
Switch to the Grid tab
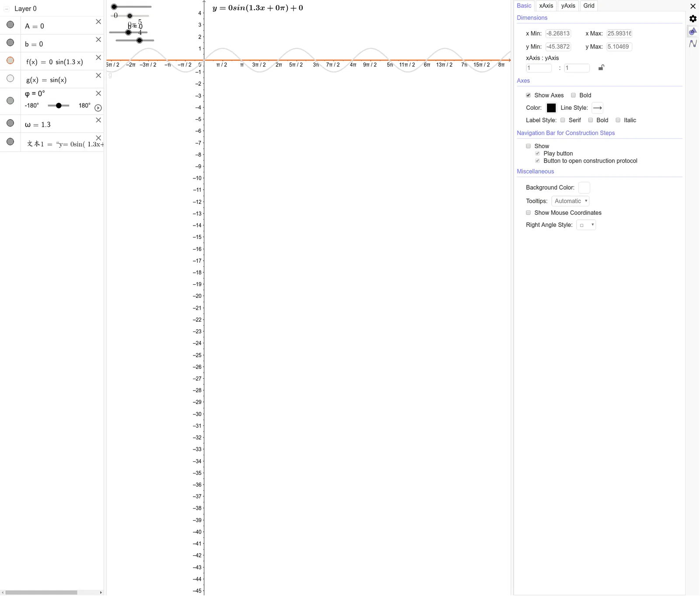pyautogui.click(x=589, y=6)
